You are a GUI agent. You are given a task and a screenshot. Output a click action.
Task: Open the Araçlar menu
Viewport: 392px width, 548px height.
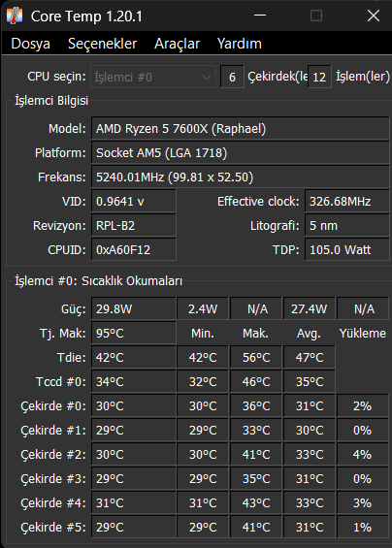(177, 44)
